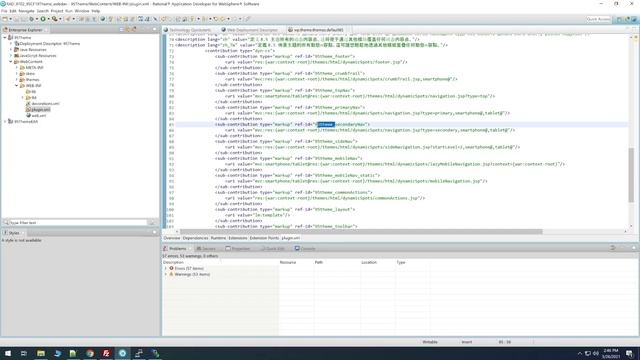Select plugin.xml in the explorer tree
Viewport: 640px width, 360px height.
click(x=41, y=109)
